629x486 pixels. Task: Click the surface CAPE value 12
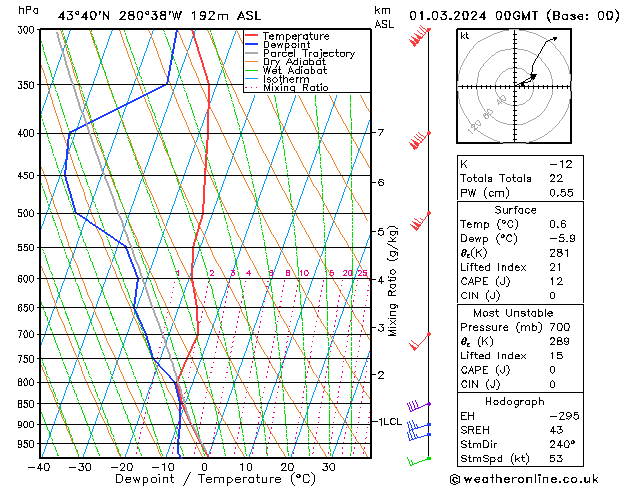(556, 281)
